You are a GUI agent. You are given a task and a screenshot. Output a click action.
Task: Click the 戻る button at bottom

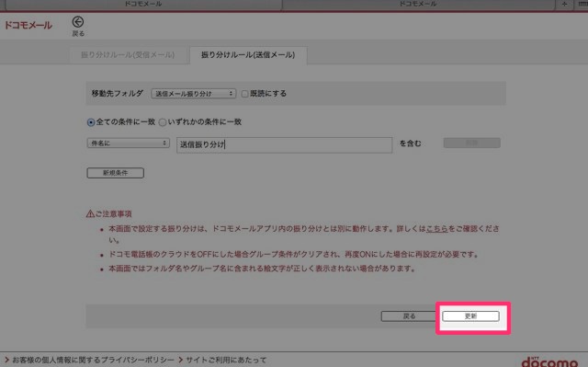[409, 316]
